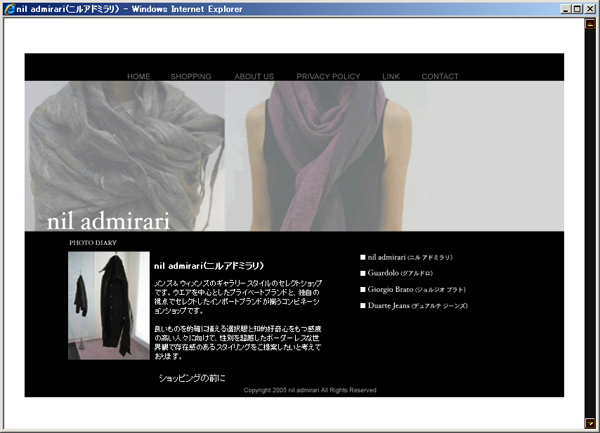Click the nil admirari brand link in list
600x433 pixels.
[x=410, y=257]
